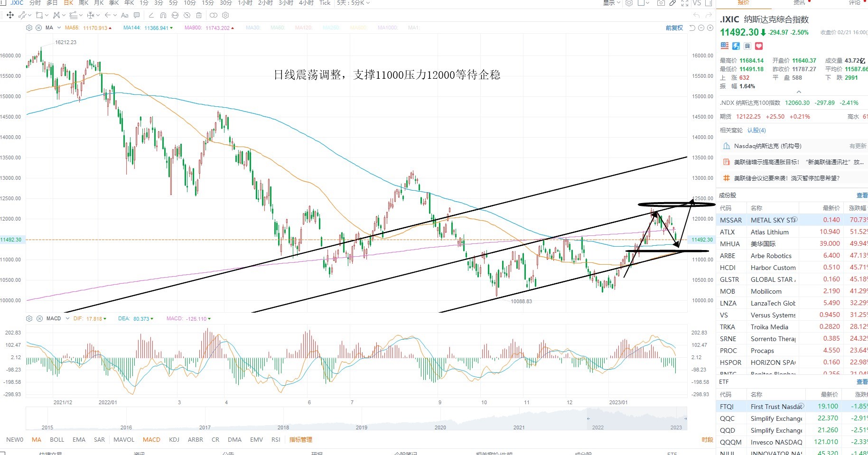Screen dimensions: 868x455
Task: Select the KDJ indicator tab
Action: (174, 440)
